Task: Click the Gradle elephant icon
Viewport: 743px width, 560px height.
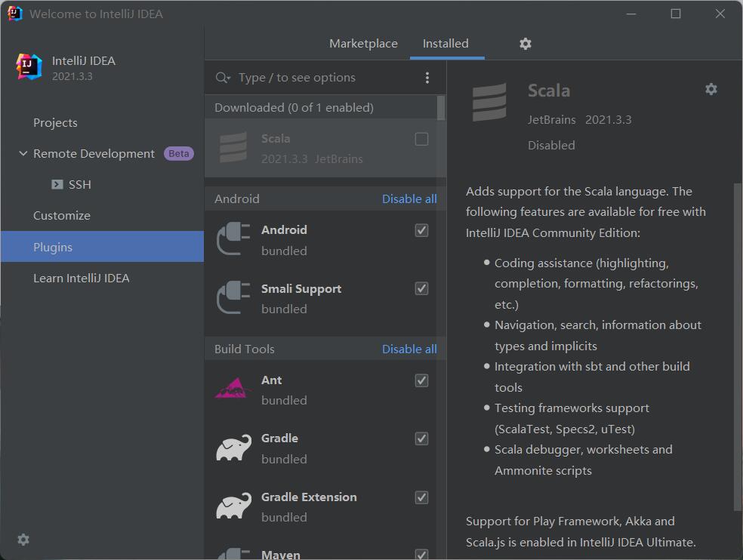Action: (233, 448)
